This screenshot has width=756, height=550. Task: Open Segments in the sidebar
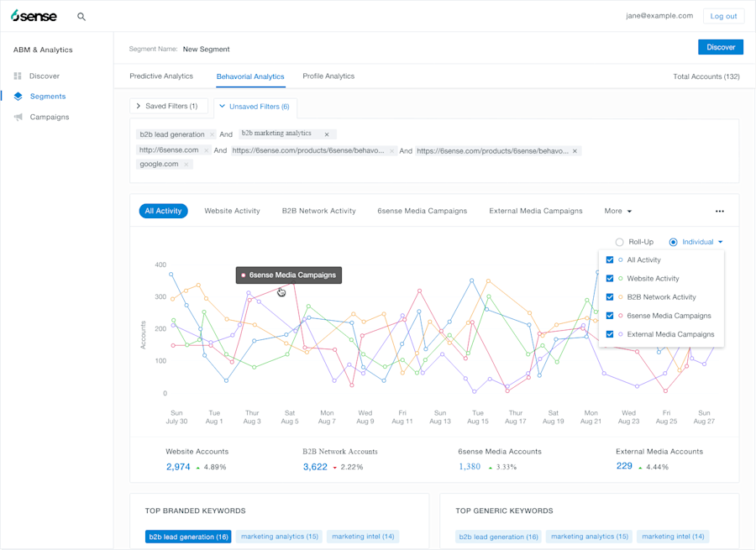pos(48,97)
